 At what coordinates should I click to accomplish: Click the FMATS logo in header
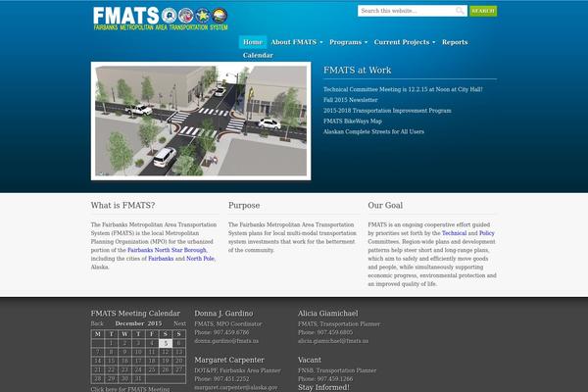click(x=161, y=18)
